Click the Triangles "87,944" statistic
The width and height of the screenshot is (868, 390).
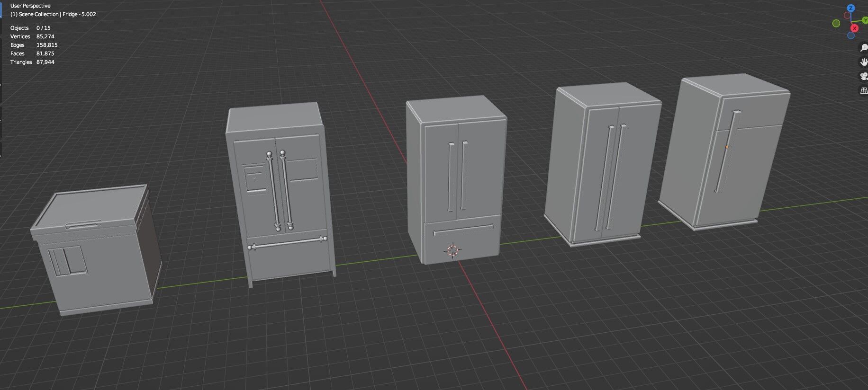45,62
